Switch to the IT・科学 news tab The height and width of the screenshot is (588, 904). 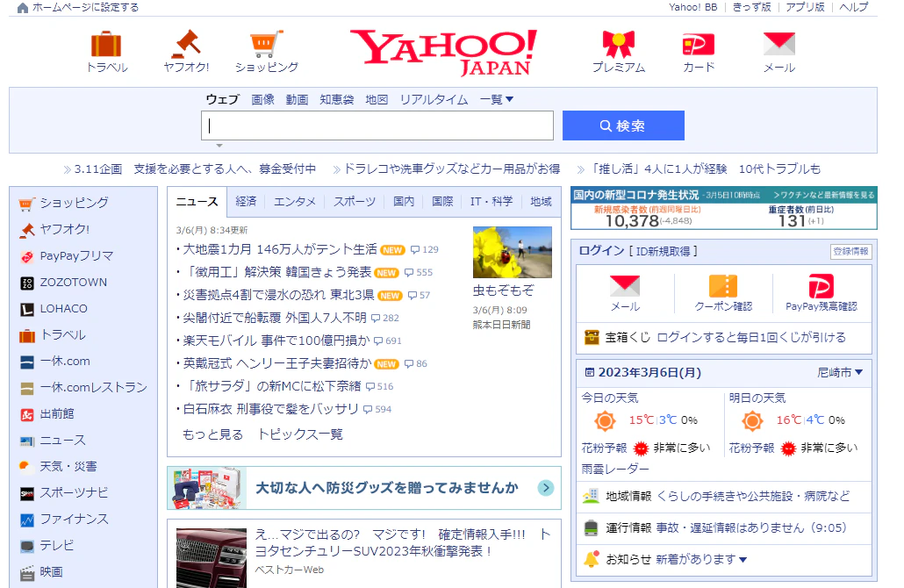pos(491,202)
